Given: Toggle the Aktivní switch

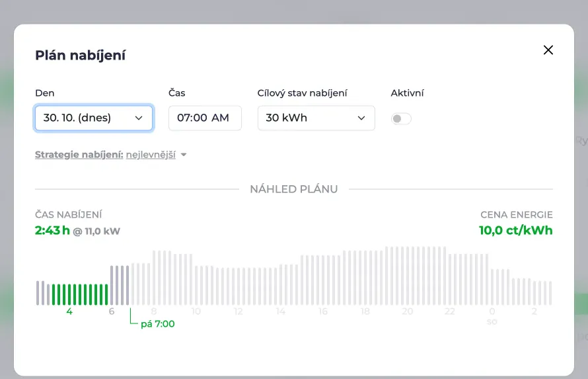Looking at the screenshot, I should pos(401,118).
